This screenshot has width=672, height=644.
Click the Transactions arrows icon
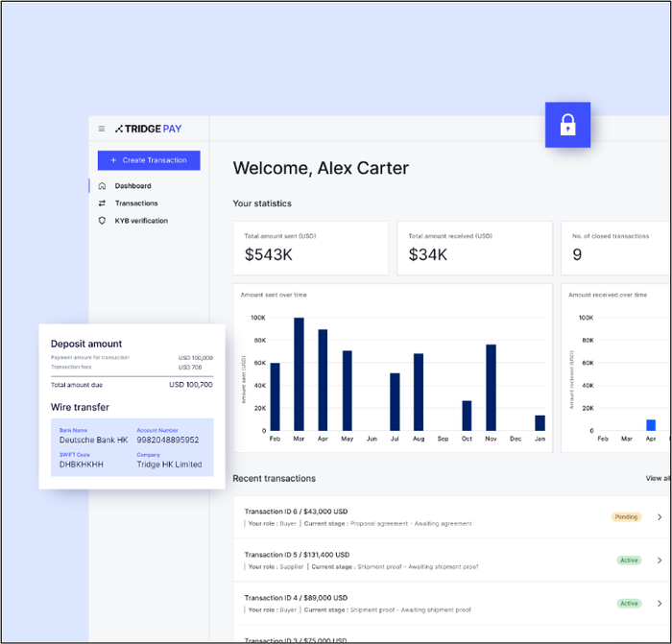103,203
